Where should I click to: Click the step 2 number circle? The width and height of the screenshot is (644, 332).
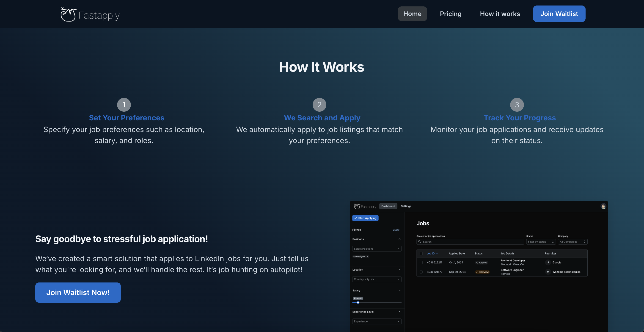tap(319, 105)
